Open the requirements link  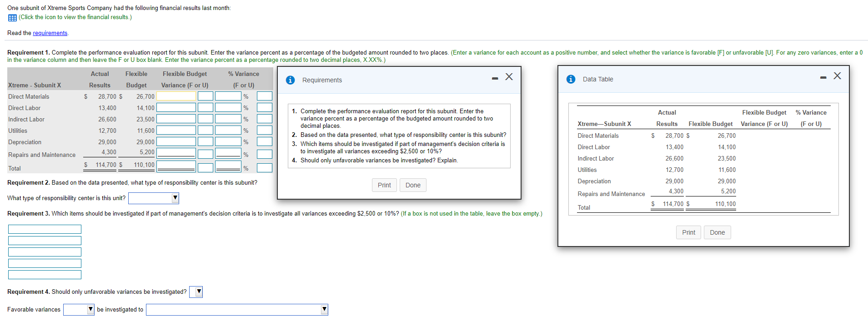[x=50, y=33]
